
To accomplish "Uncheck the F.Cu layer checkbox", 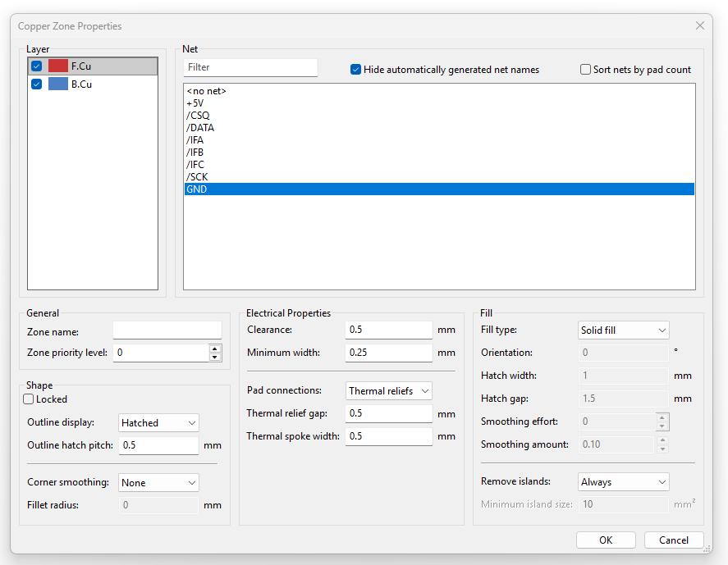I will coord(37,66).
